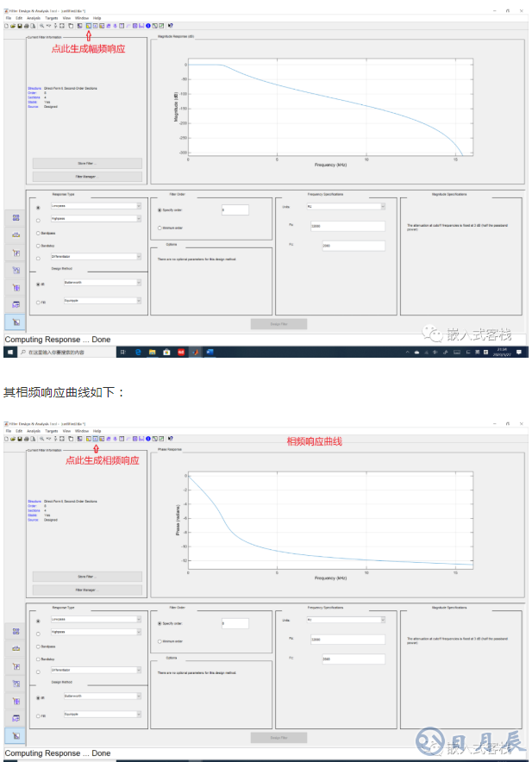
Task: Click the Help icon at top toolbar's right end
Action: [x=170, y=26]
